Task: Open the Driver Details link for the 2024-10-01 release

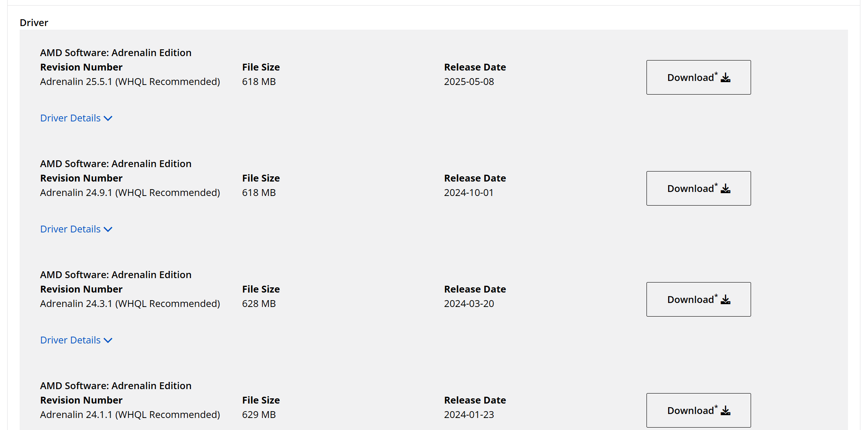Action: (70, 229)
